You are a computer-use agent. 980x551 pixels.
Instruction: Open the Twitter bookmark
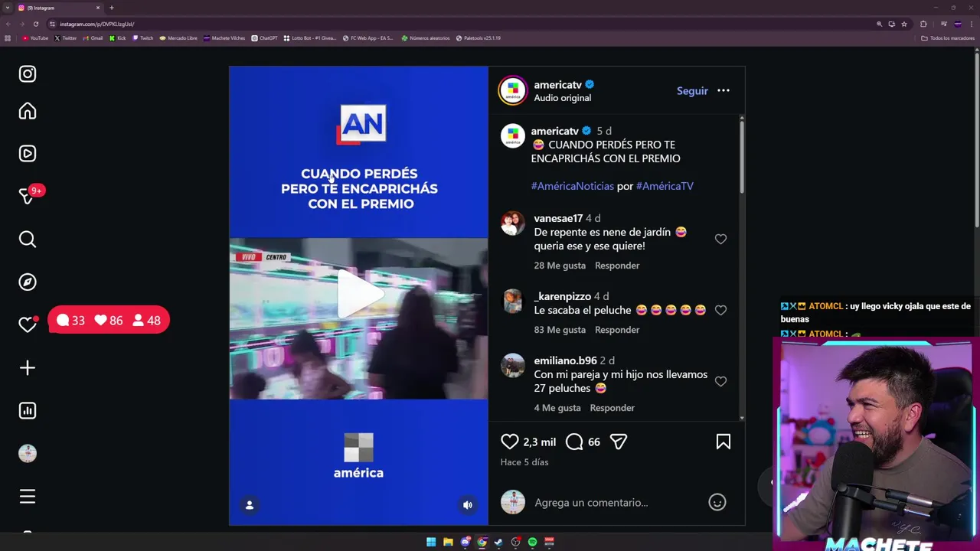66,38
